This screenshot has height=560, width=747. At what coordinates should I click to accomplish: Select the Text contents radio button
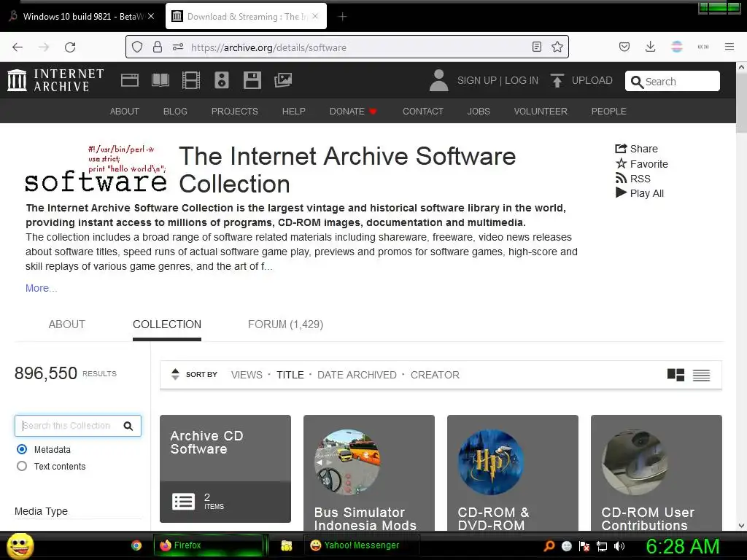click(x=22, y=466)
